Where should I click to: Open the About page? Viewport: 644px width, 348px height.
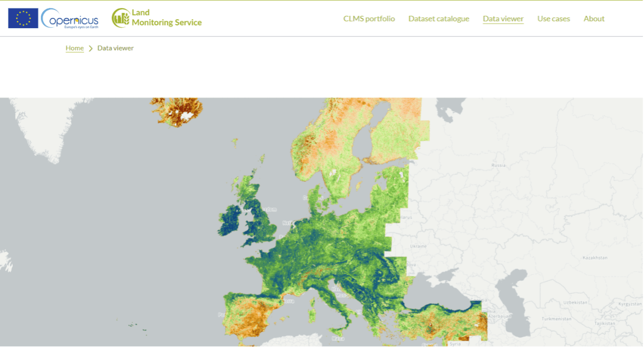click(594, 18)
